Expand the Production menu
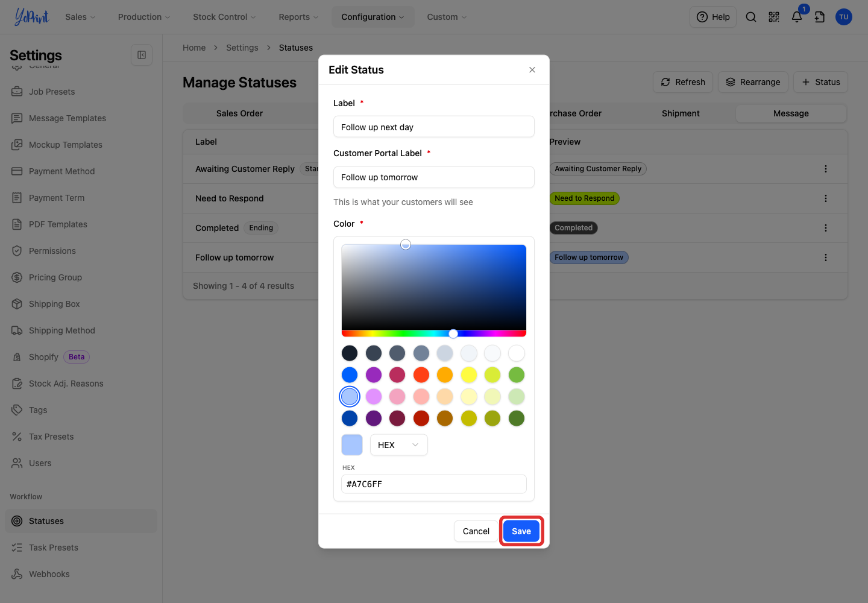The image size is (868, 603). click(144, 17)
